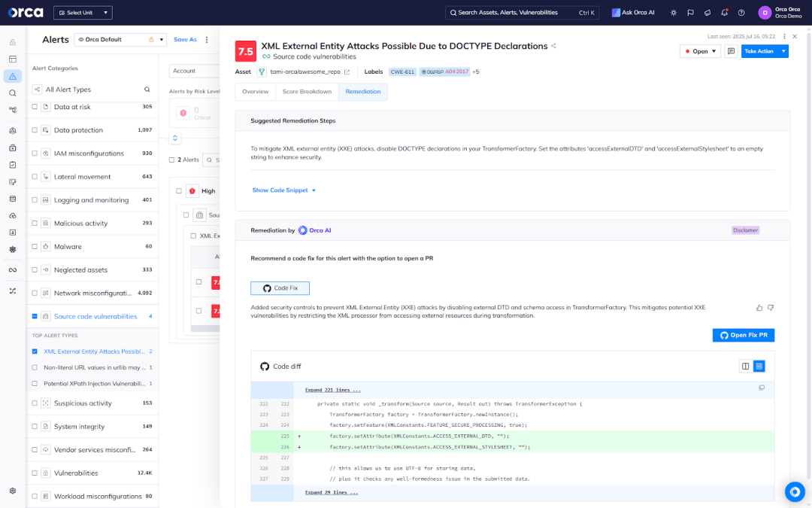Click the Orca logo
812x508 pixels.
[x=26, y=13]
